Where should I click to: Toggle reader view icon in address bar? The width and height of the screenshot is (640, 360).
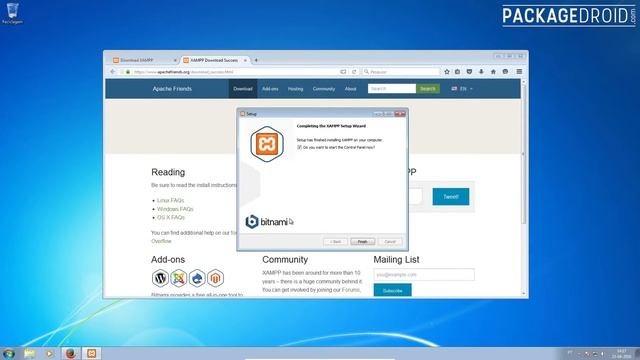[343, 72]
